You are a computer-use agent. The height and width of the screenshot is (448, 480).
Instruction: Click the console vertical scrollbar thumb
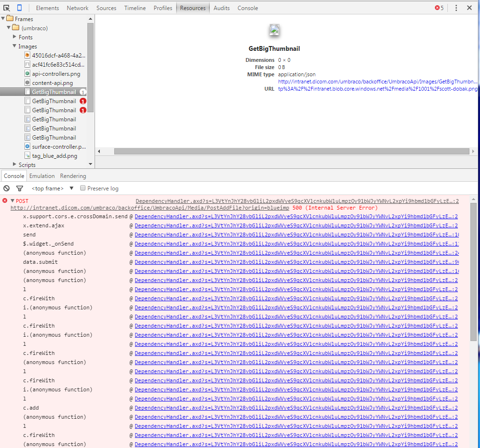473,271
